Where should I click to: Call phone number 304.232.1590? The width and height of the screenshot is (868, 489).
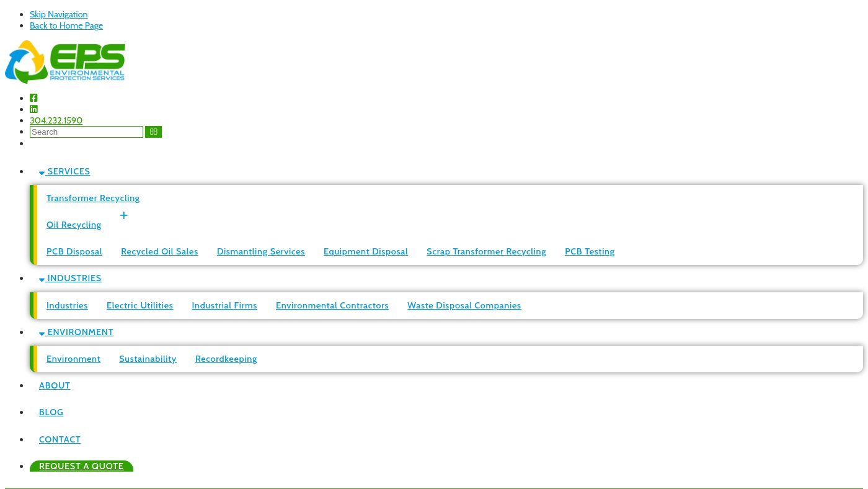tap(56, 120)
